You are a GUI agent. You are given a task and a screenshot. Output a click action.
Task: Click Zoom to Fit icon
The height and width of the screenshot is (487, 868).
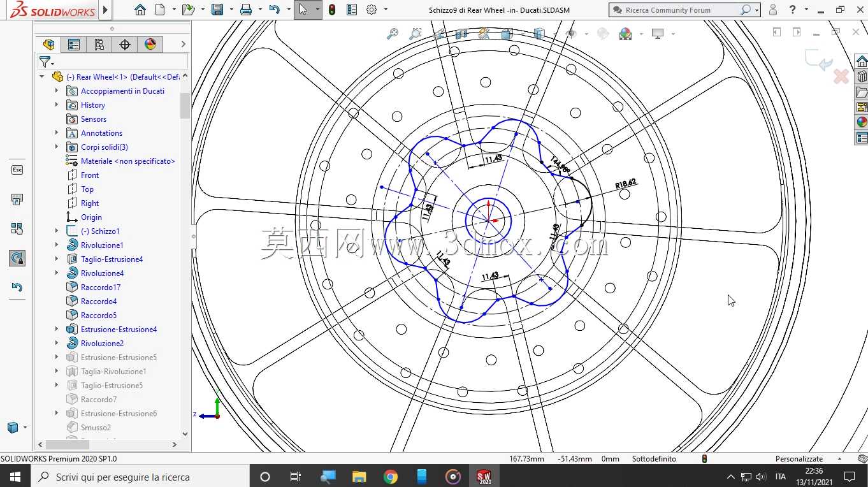tap(393, 34)
